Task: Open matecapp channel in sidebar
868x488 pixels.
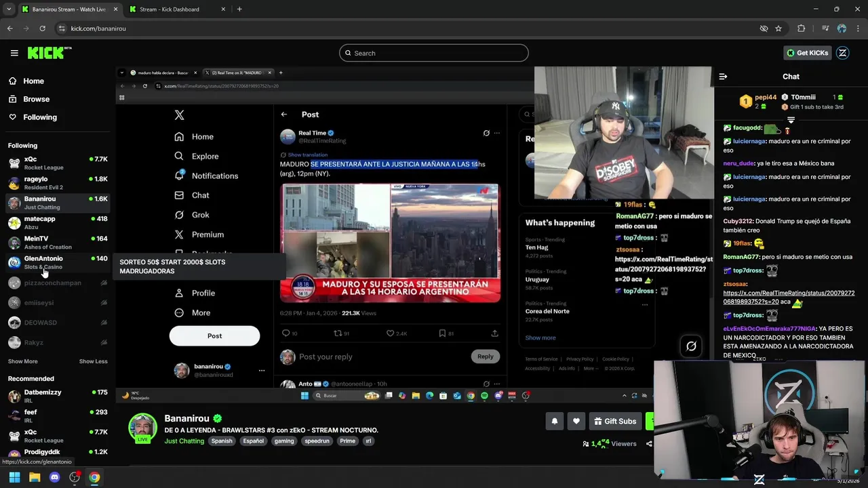Action: [x=58, y=222]
